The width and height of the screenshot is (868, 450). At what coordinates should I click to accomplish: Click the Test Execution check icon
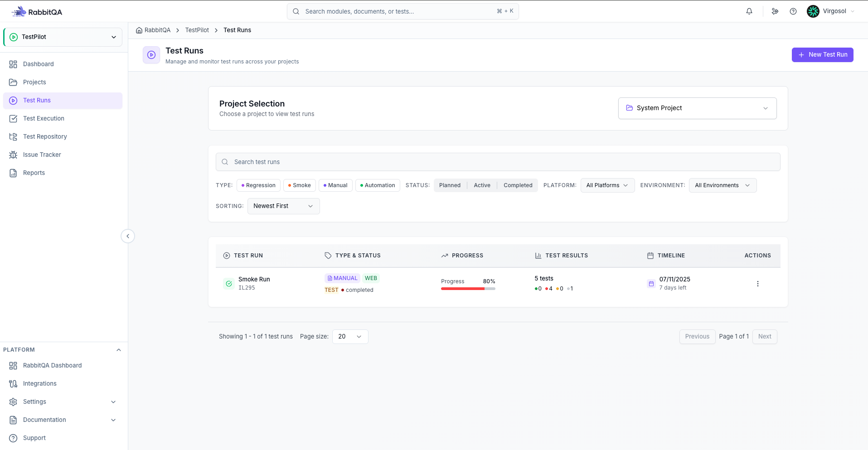pos(13,119)
